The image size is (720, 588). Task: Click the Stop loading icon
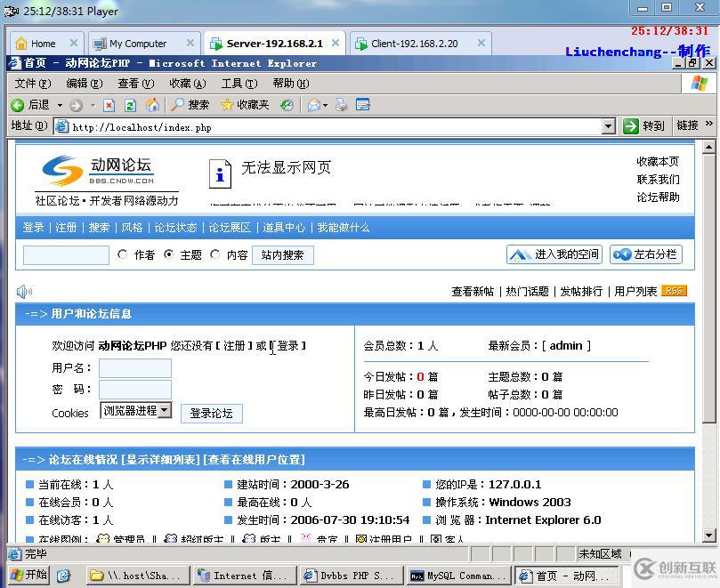tap(109, 106)
